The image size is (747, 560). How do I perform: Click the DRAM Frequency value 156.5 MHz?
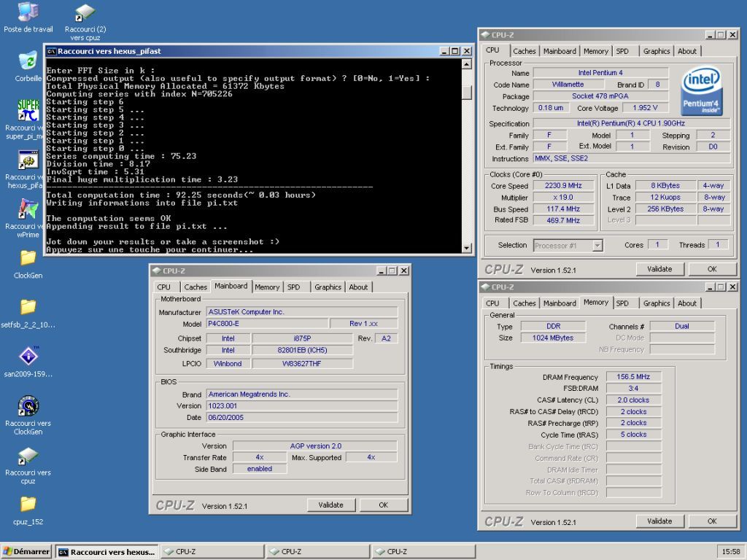pos(634,377)
